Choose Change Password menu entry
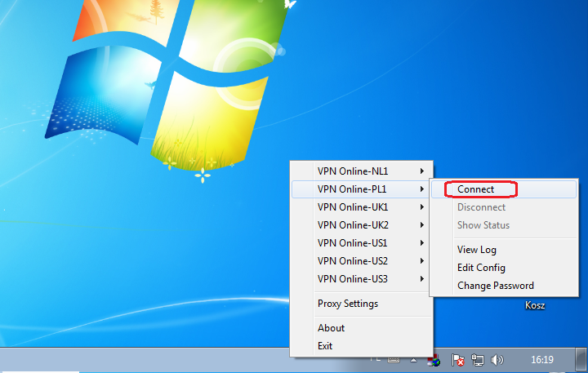The image size is (588, 373). coord(503,286)
